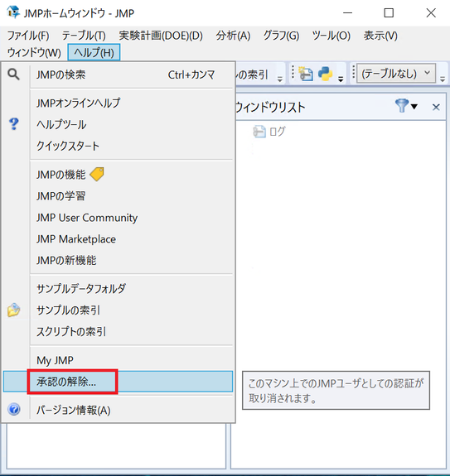Choose JMPオンラインヘルプ
Image resolution: width=450 pixels, height=476 pixels.
pos(118,103)
